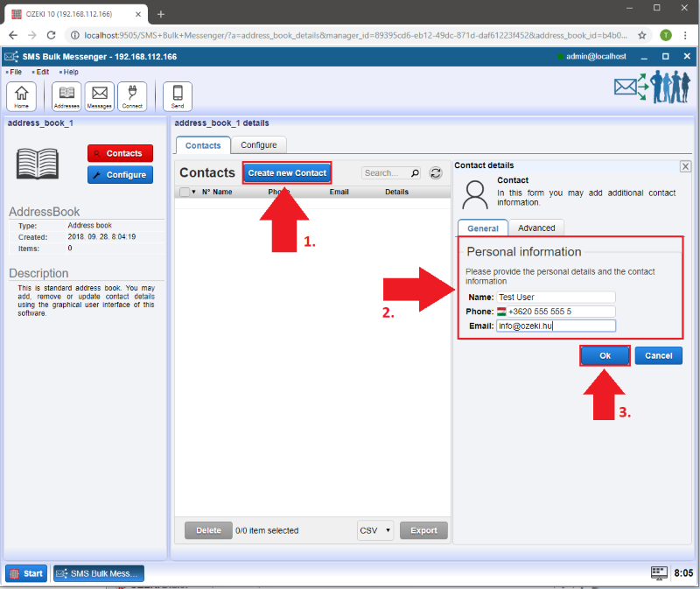
Task: Click the Connect plug icon
Action: (133, 95)
